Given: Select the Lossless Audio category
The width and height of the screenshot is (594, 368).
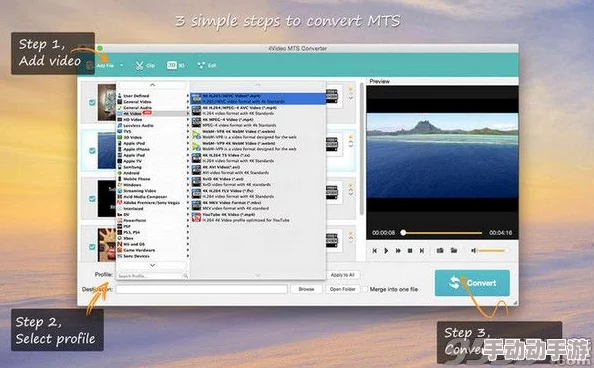Looking at the screenshot, I should pos(153,125).
